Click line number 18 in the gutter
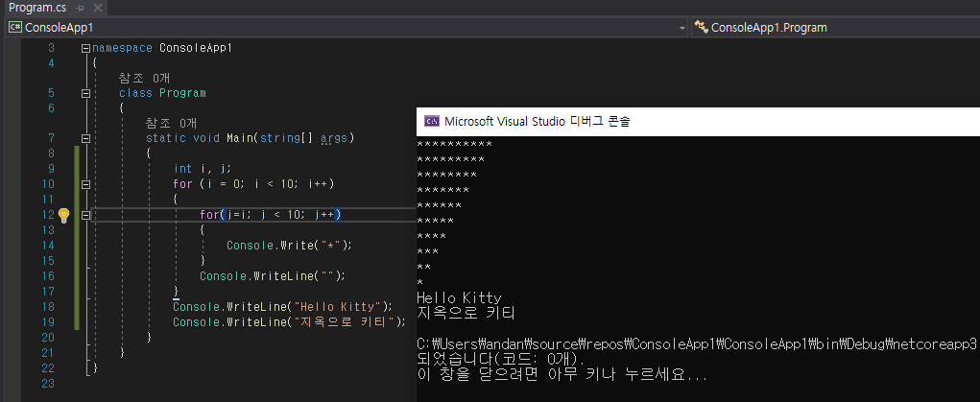The image size is (980, 402). point(48,307)
